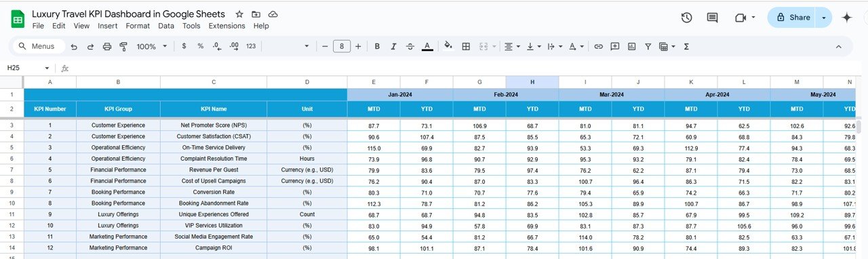The image size is (868, 259).
Task: Open the cell borders menu
Action: click(466, 46)
